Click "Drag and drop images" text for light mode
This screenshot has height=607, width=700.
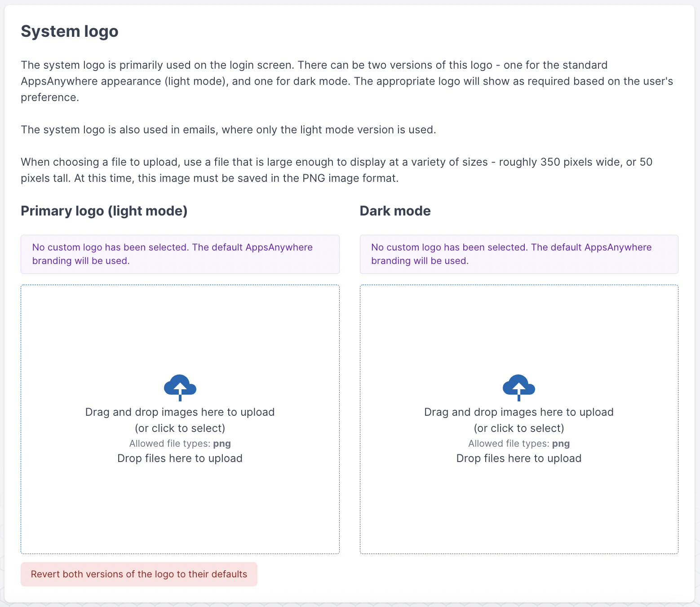pos(180,412)
